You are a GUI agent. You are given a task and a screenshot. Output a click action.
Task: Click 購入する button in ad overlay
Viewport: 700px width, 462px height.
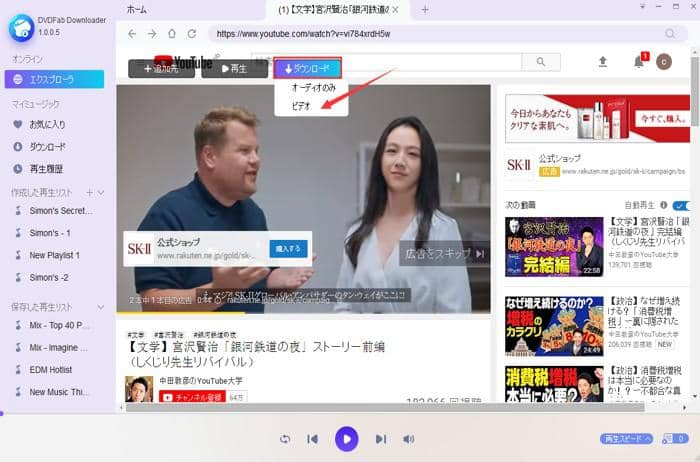pyautogui.click(x=288, y=249)
